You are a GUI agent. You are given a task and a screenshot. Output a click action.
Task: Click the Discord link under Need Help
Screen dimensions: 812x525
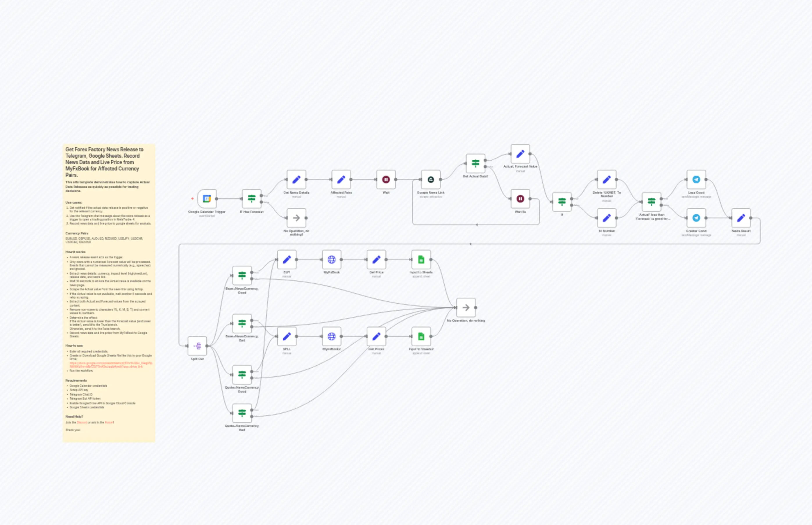coord(83,422)
